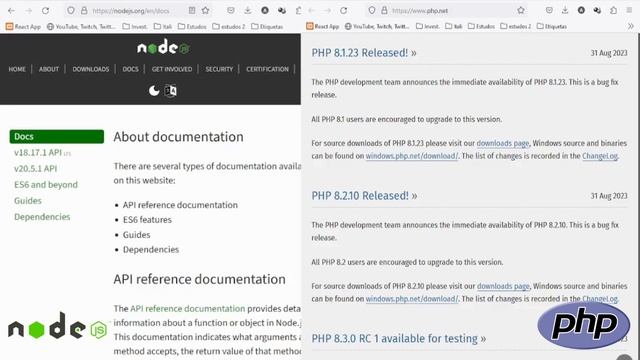Open downloads page link in PHP 8.2.10 post

click(503, 286)
